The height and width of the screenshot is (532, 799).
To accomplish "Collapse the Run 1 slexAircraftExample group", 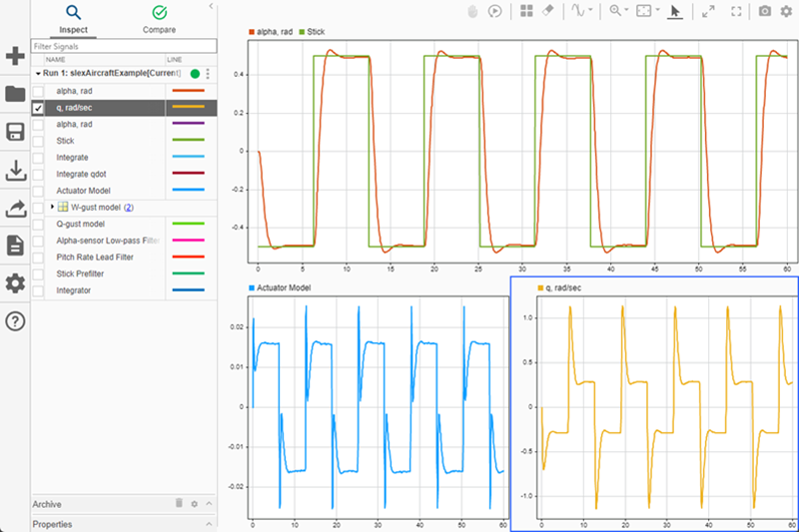I will [38, 74].
